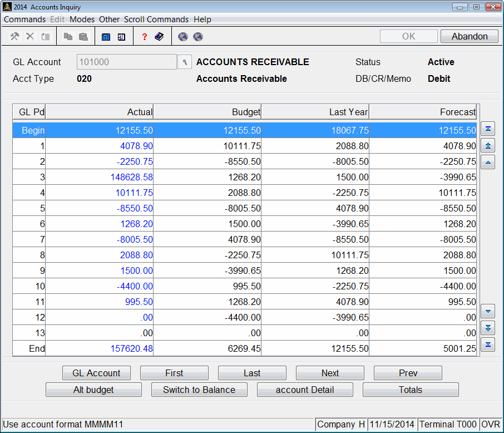Screen dimensions: 504x433
Task: Click Switch to Balance button
Action: point(199,390)
